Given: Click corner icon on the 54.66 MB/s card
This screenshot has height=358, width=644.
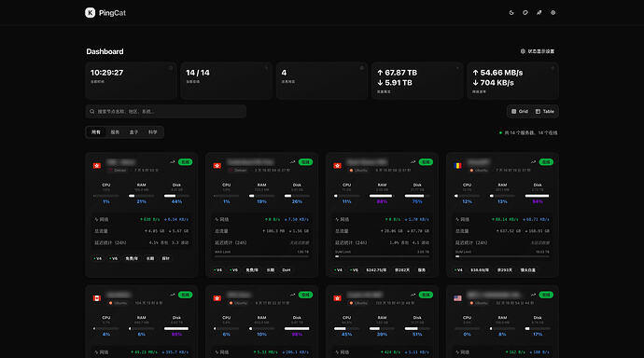Looking at the screenshot, I should pos(553,68).
